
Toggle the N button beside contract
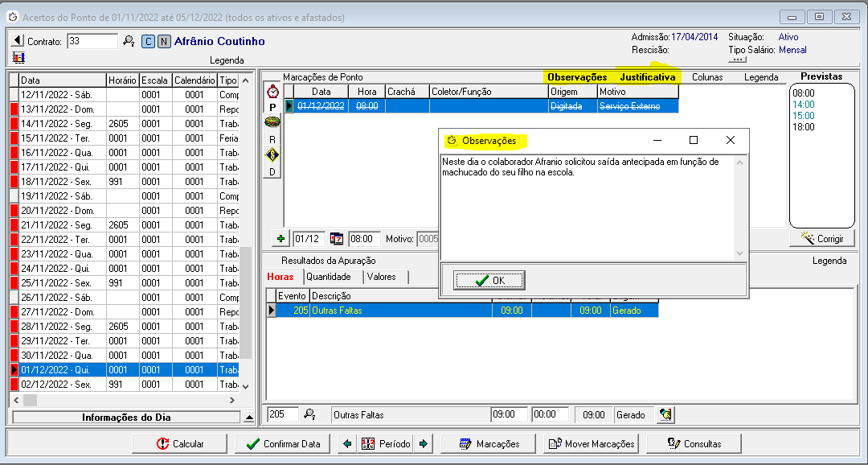tap(164, 41)
